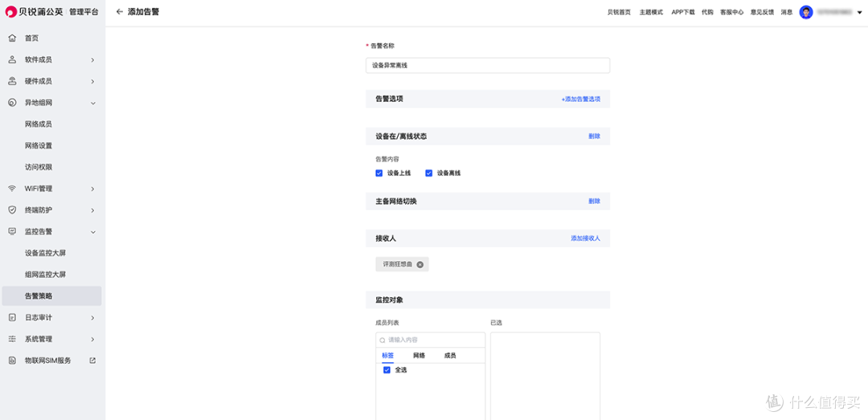868x420 pixels.
Task: Click the 终端防护 shield icon
Action: [x=12, y=210]
